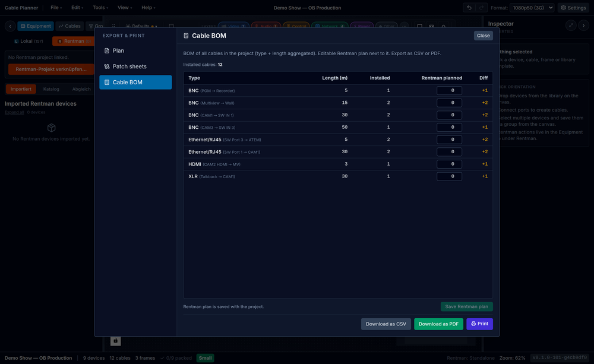Viewport: 594px width, 364px height.
Task: Edit Rentman planned for BNC Multiview → Wall
Action: click(x=449, y=103)
